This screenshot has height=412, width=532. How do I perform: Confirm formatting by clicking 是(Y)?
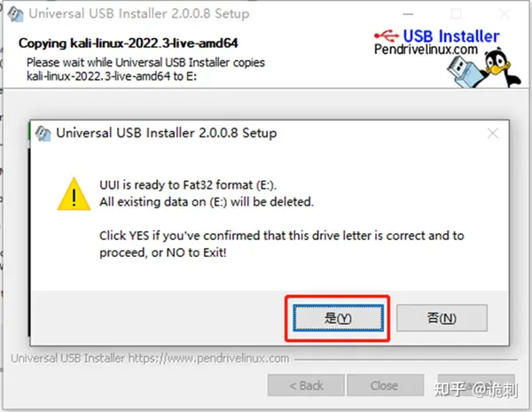pyautogui.click(x=339, y=318)
